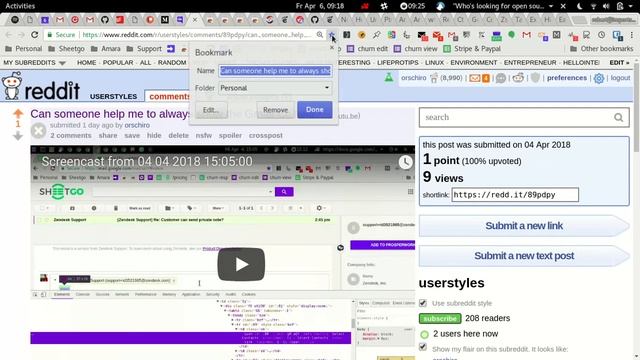
Task: Open the volume icon in the system tray
Action: 606,6
